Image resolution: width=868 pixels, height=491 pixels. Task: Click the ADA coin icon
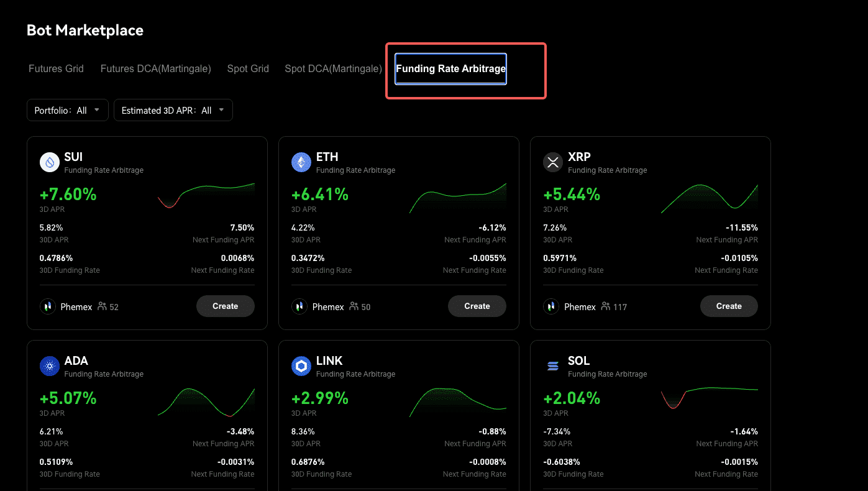point(50,367)
